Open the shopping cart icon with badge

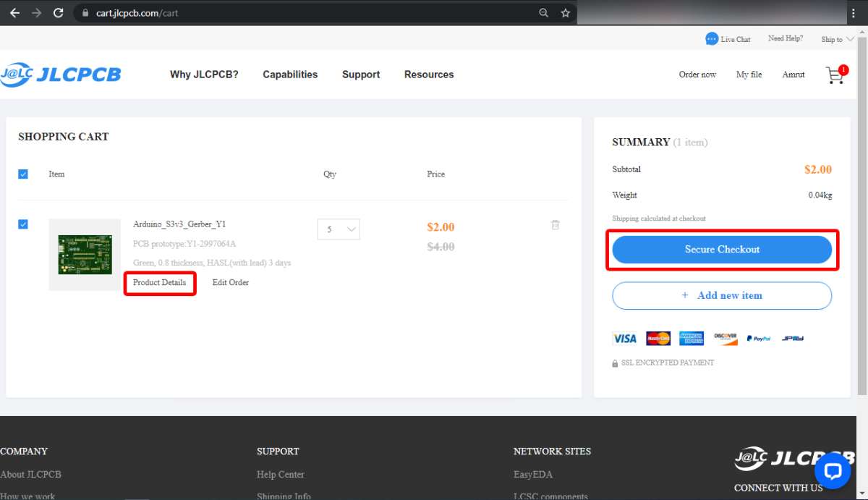click(x=837, y=74)
